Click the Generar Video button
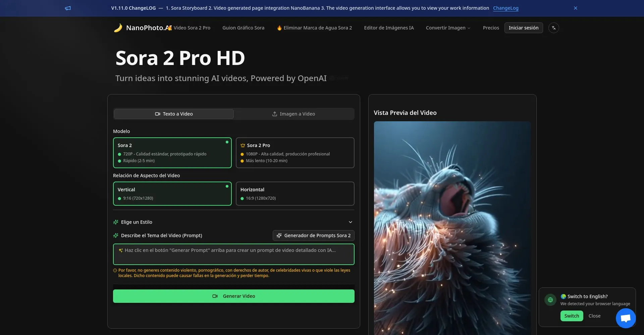The image size is (644, 335). tap(233, 296)
